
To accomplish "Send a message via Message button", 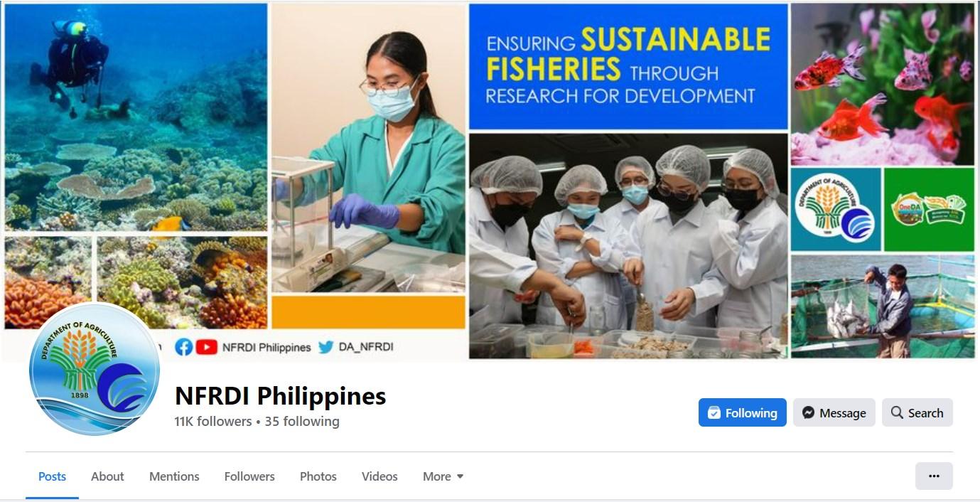I will pyautogui.click(x=834, y=412).
